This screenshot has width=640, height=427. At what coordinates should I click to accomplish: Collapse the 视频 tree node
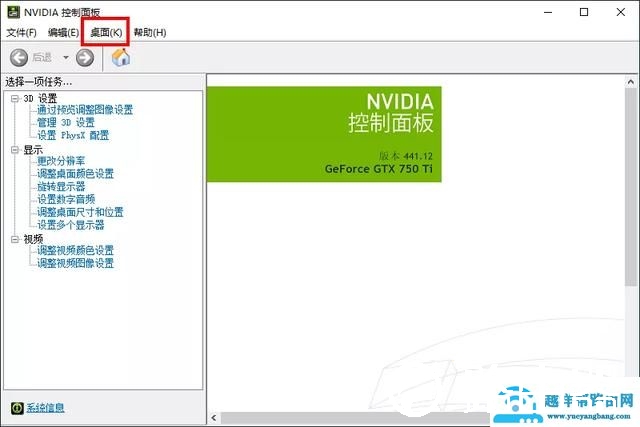[x=15, y=239]
